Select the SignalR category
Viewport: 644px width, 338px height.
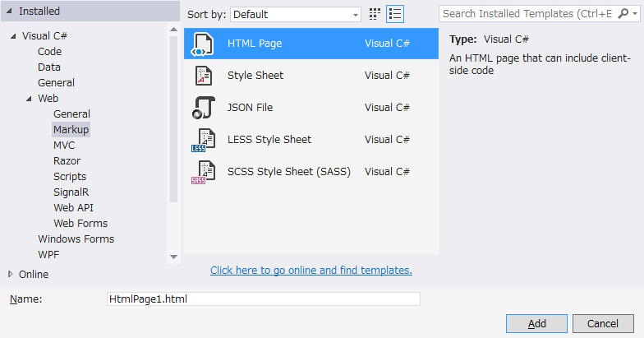[71, 192]
